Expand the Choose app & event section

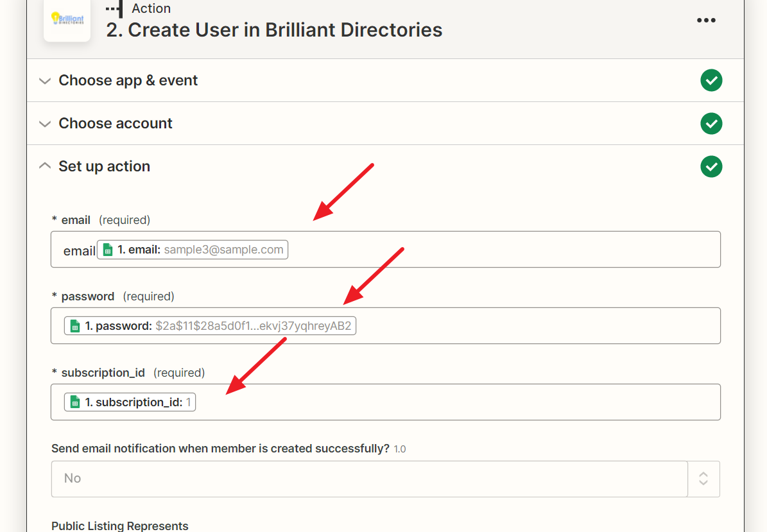click(44, 81)
